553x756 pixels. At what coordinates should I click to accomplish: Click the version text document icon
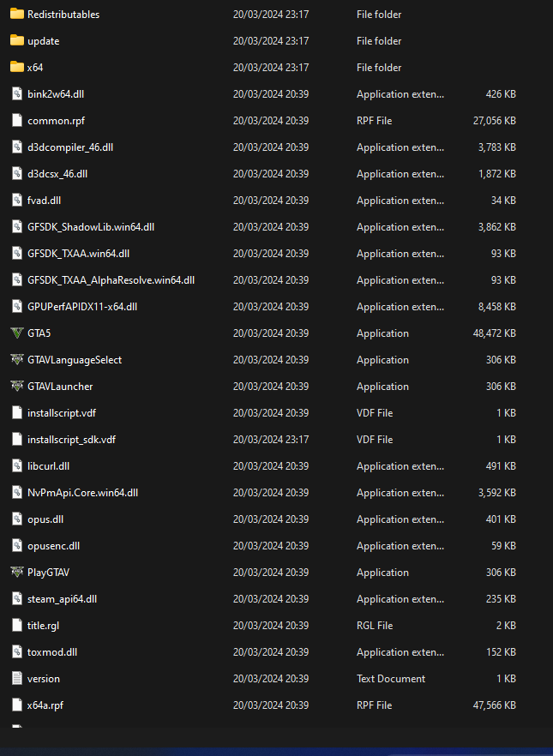pyautogui.click(x=17, y=678)
